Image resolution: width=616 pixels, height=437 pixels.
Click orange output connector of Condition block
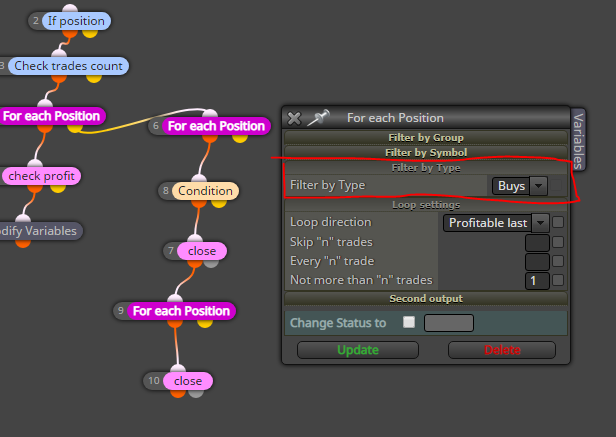(x=199, y=202)
